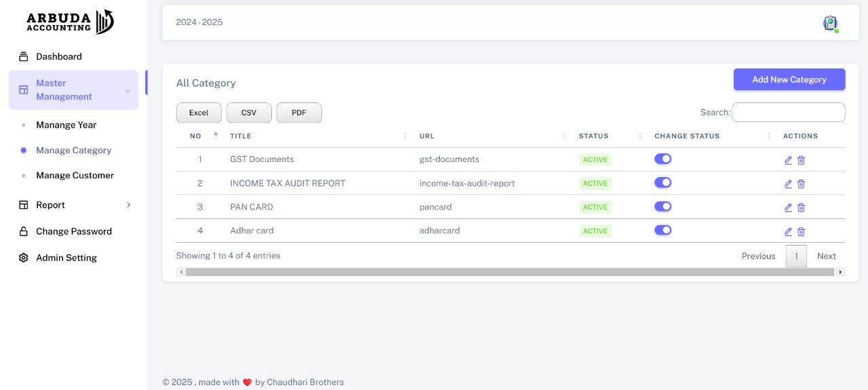Export table using Excel button

[199, 113]
